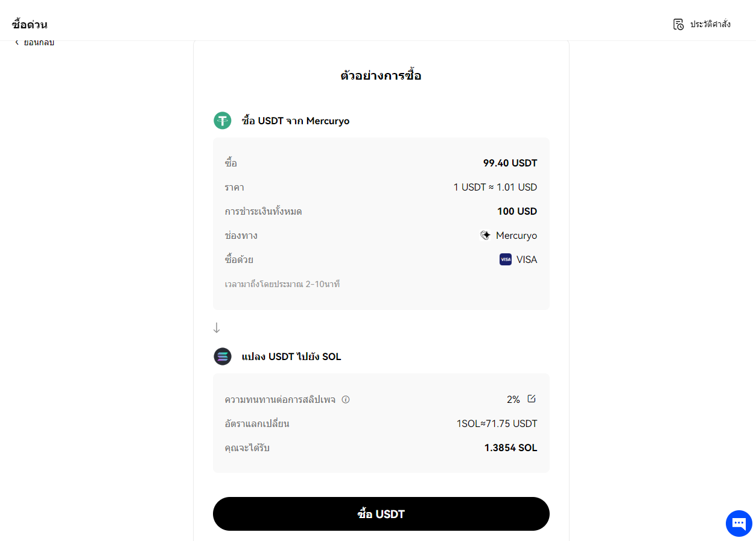Click the ซื้อด่วน page title
The width and height of the screenshot is (756, 541).
tap(30, 25)
